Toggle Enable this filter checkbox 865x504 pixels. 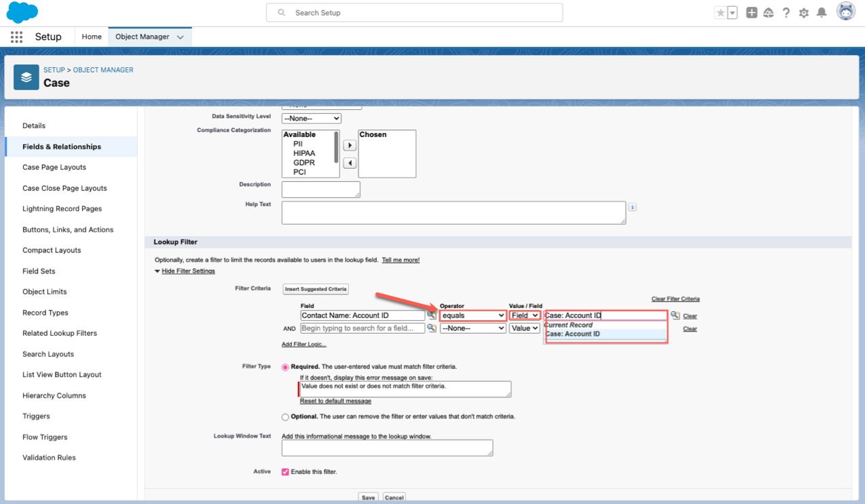tap(285, 471)
